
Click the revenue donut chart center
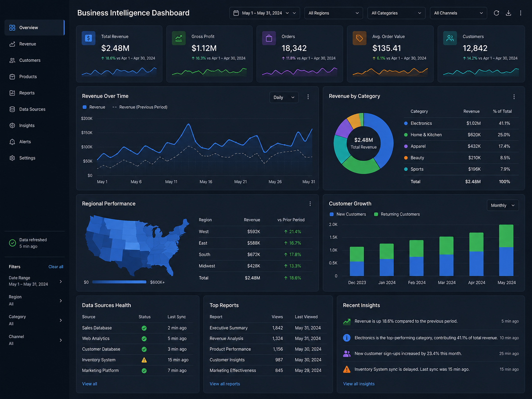pyautogui.click(x=364, y=143)
